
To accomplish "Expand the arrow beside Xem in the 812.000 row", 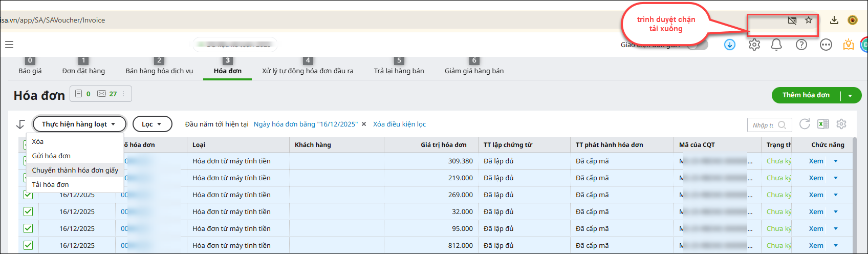I will pos(836,245).
